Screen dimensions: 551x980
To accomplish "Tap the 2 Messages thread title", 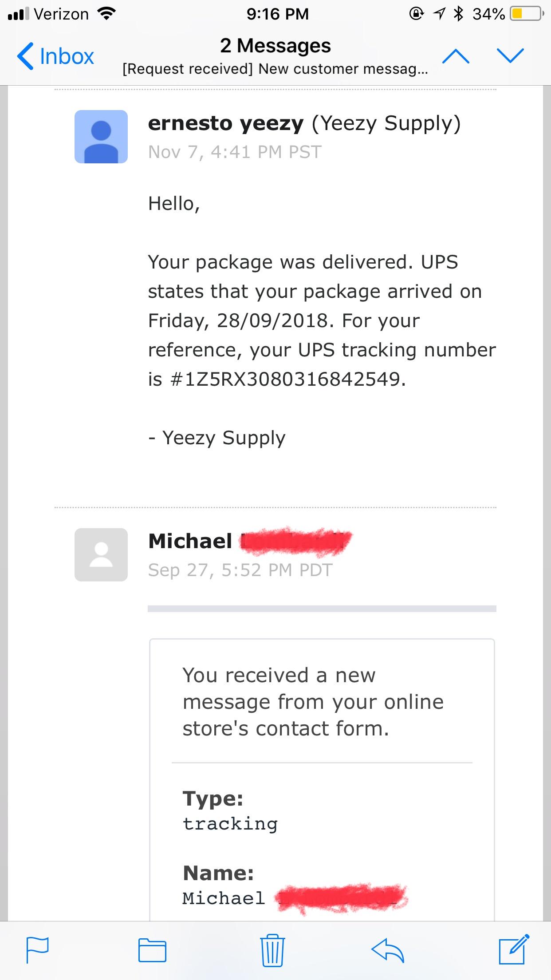I will pyautogui.click(x=275, y=45).
